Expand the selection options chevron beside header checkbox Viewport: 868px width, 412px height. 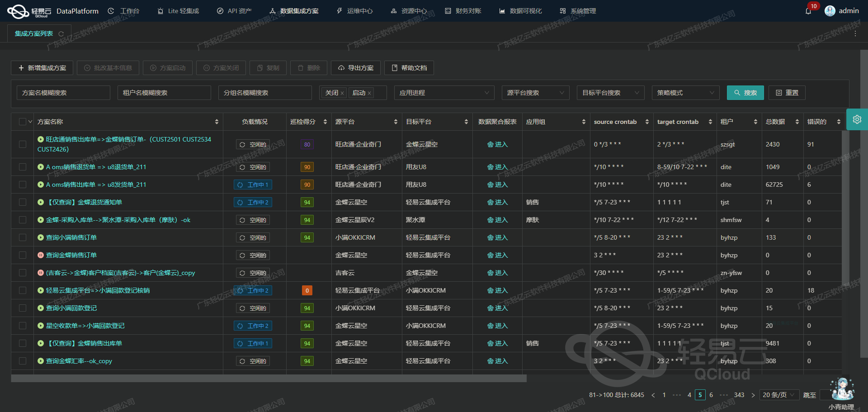point(30,122)
